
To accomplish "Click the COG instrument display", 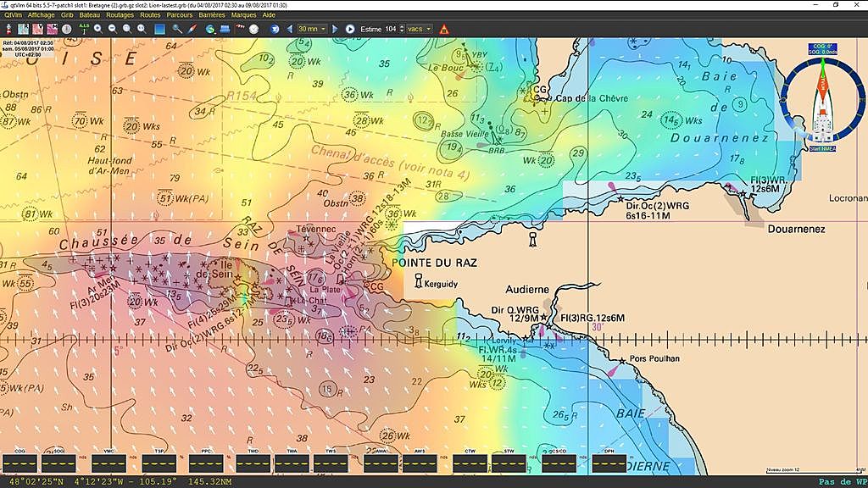I will [20, 463].
